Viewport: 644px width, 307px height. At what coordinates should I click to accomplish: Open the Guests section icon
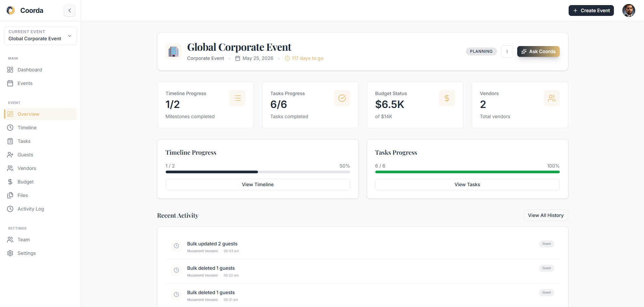(10, 155)
